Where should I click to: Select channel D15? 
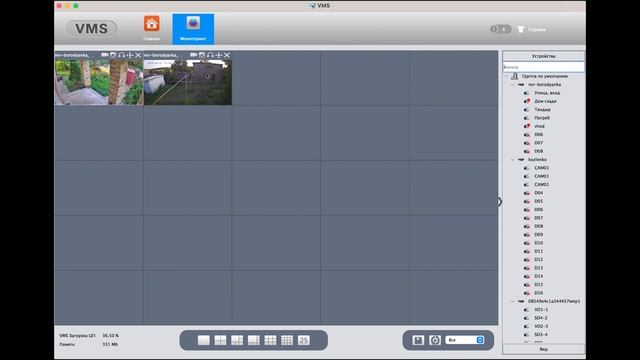[x=538, y=284]
